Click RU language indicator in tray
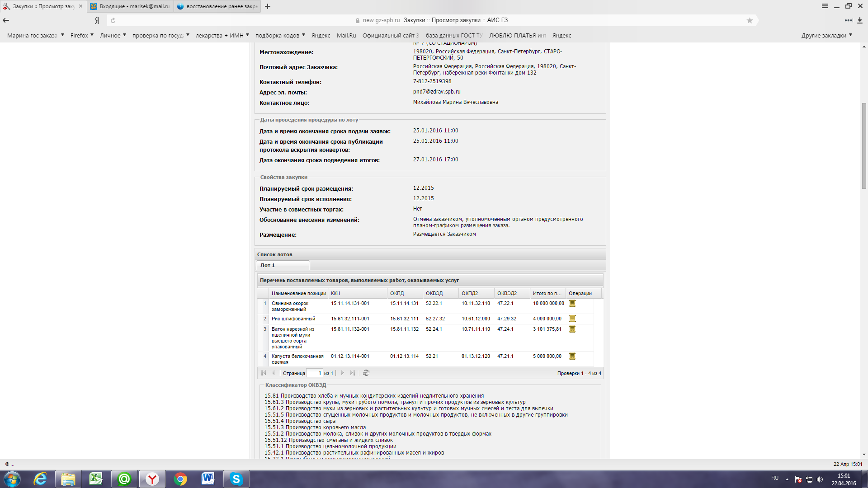 (775, 478)
